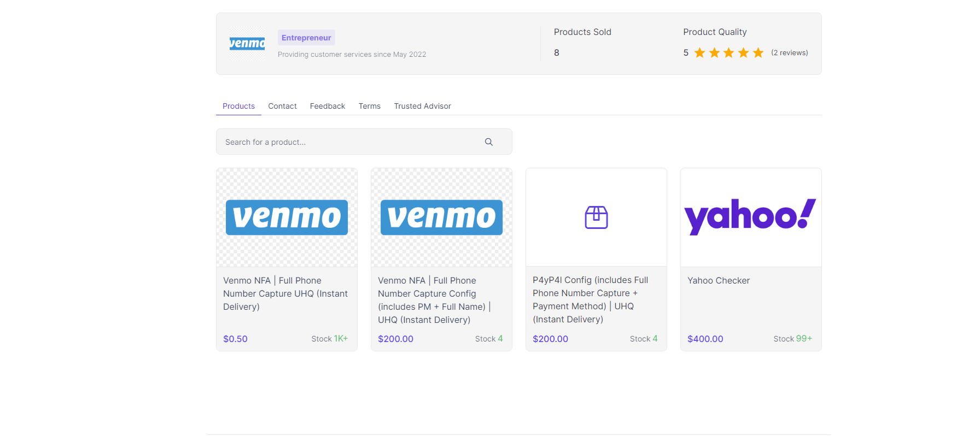Click the $400.00 price
980x436 pixels.
(705, 339)
